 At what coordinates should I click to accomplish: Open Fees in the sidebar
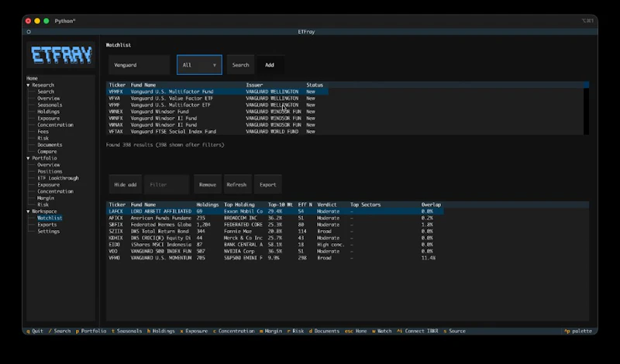coord(43,132)
